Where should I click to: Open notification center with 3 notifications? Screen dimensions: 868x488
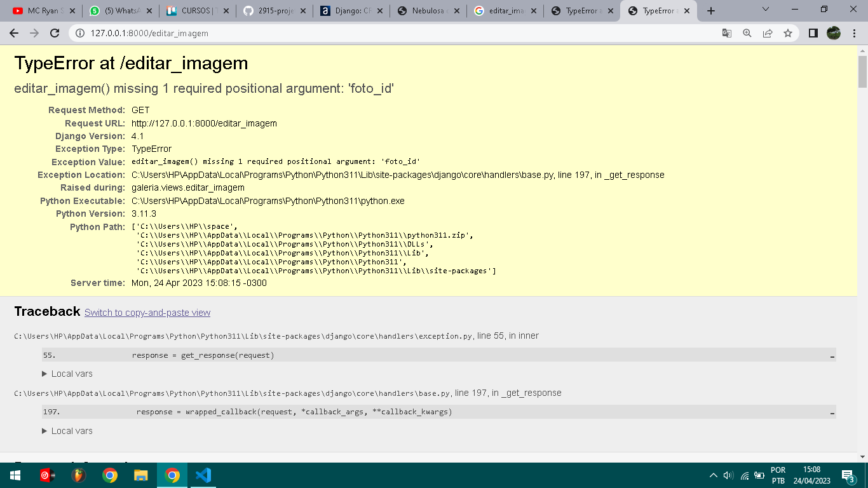click(848, 475)
